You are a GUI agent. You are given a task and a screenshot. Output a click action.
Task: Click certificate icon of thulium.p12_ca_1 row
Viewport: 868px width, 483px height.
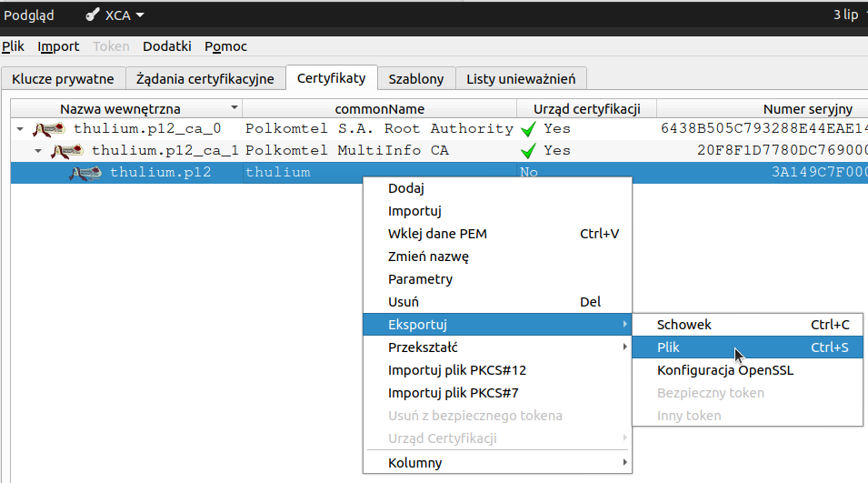pyautogui.click(x=67, y=151)
